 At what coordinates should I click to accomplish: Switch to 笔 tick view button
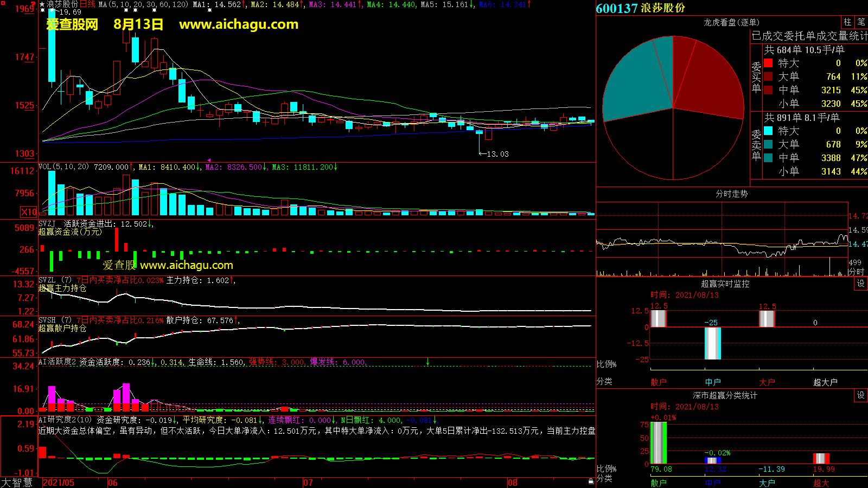pos(861,22)
